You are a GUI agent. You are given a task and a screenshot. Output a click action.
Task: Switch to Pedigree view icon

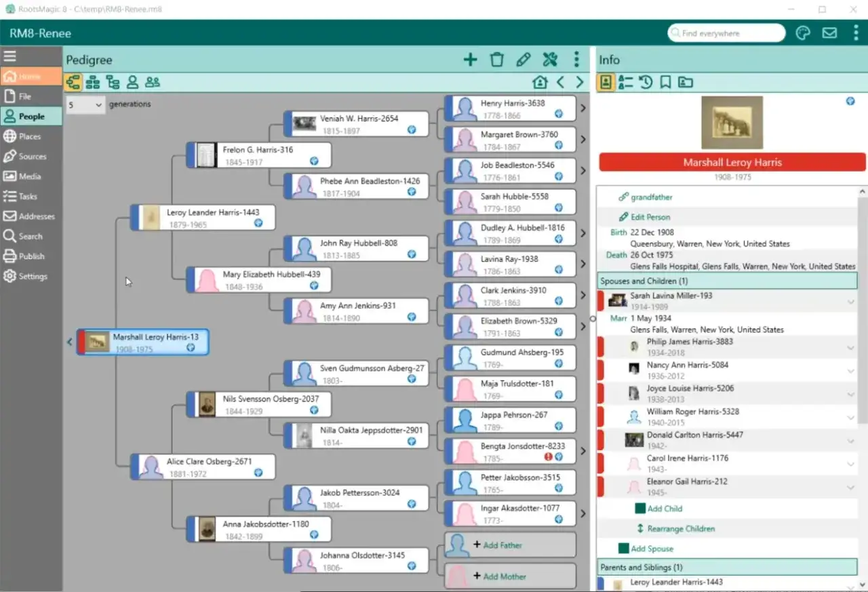click(73, 82)
